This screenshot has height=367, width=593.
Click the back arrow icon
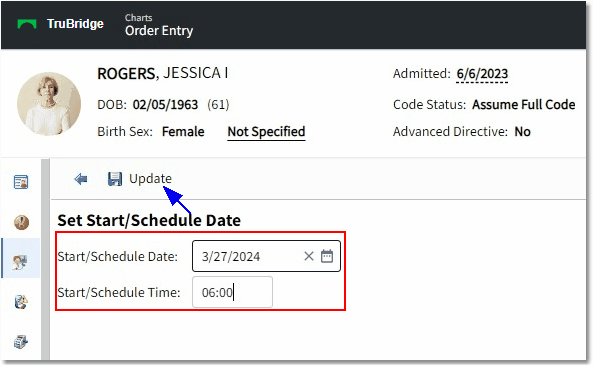tap(81, 179)
